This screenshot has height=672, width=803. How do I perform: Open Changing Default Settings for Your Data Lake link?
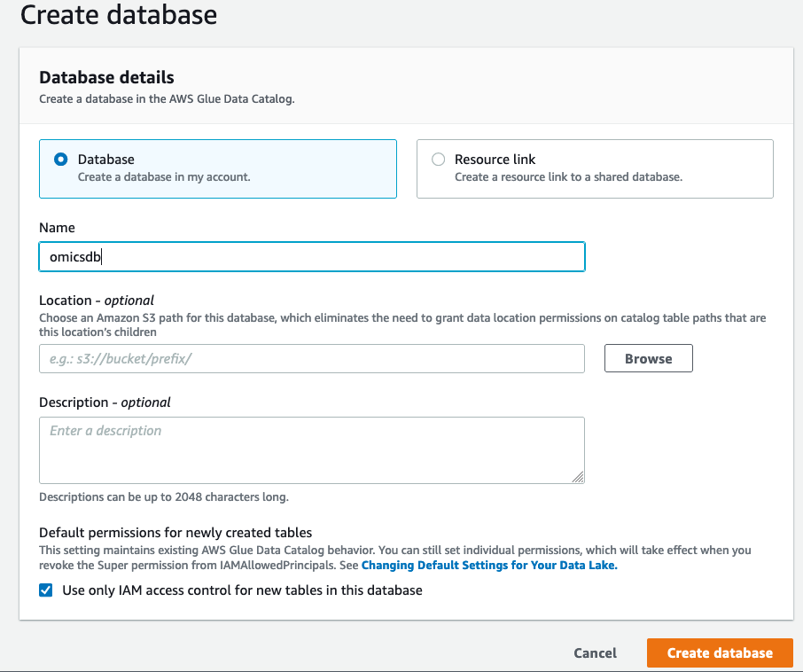point(488,565)
